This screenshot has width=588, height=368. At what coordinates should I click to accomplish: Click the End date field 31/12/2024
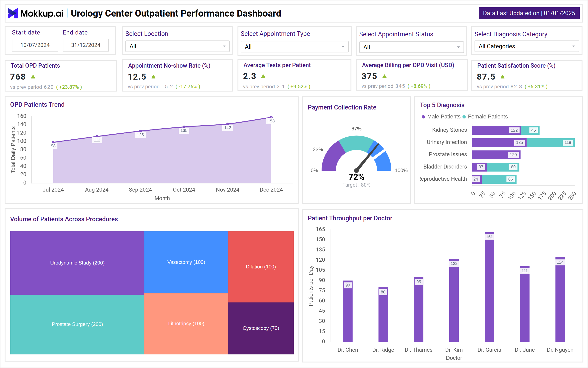[x=86, y=45]
